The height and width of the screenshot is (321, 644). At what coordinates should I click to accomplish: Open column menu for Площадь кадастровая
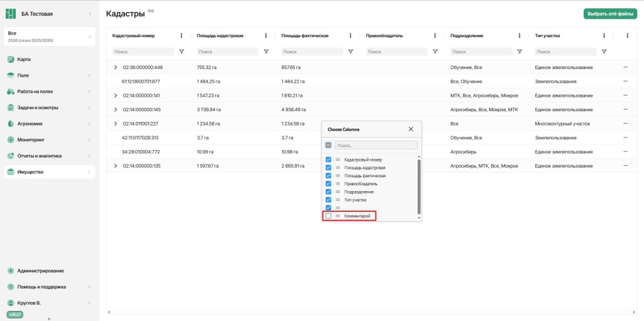[266, 36]
